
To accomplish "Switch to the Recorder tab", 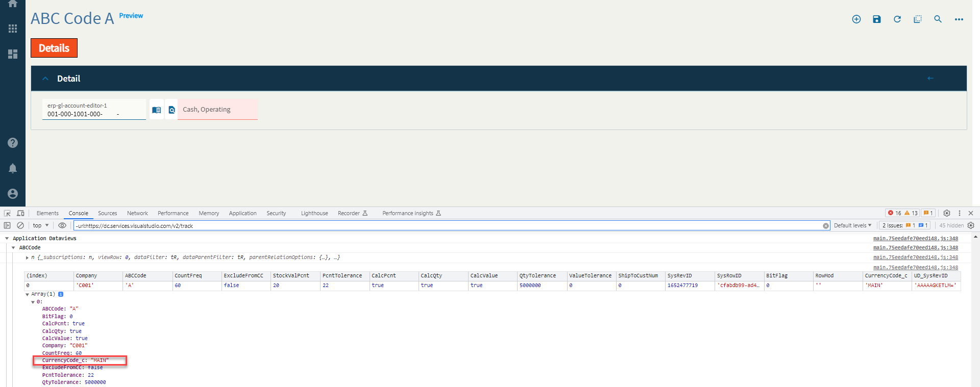I will pyautogui.click(x=353, y=213).
